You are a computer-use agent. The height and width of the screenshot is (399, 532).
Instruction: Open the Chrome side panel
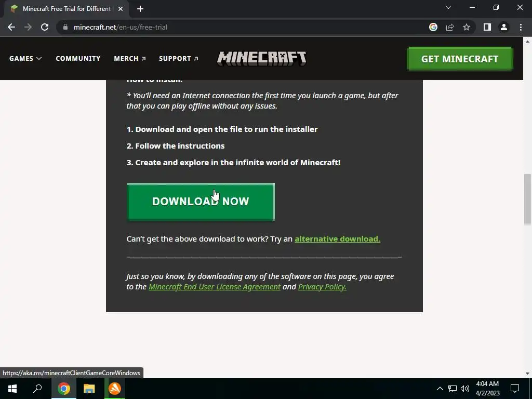487,27
